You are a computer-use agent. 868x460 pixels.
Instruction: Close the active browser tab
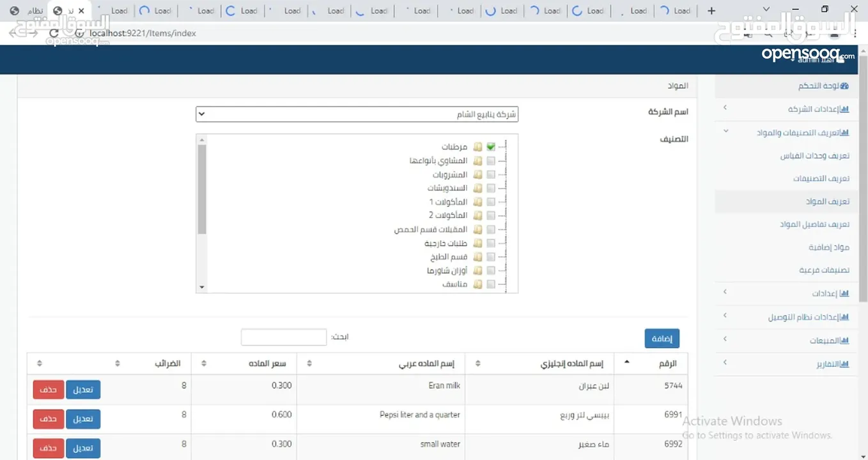(x=81, y=11)
